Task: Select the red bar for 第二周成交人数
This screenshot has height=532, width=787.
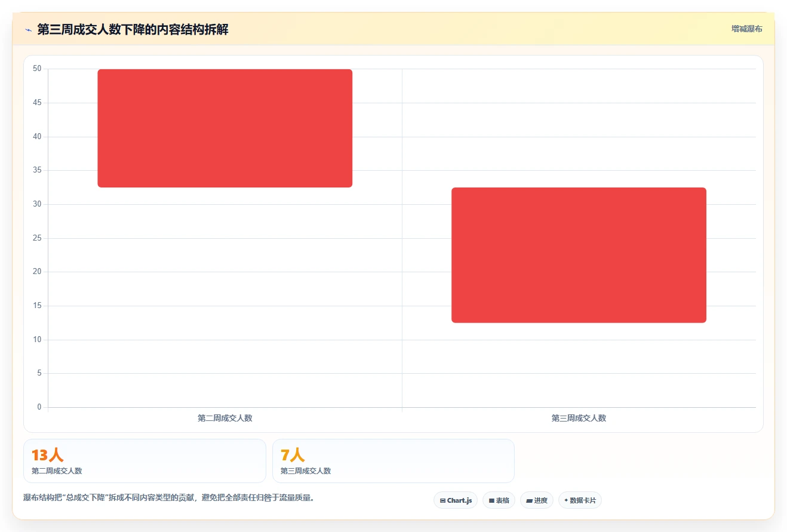Action: click(x=225, y=128)
